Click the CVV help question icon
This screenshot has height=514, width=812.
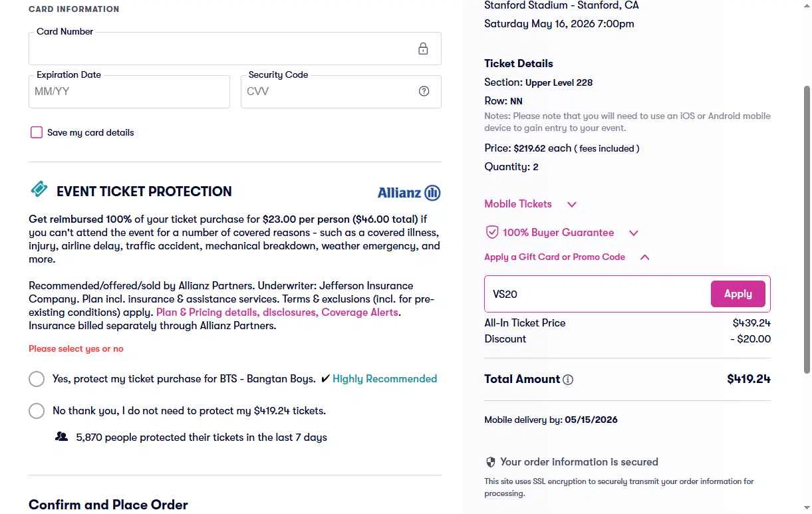pos(424,91)
